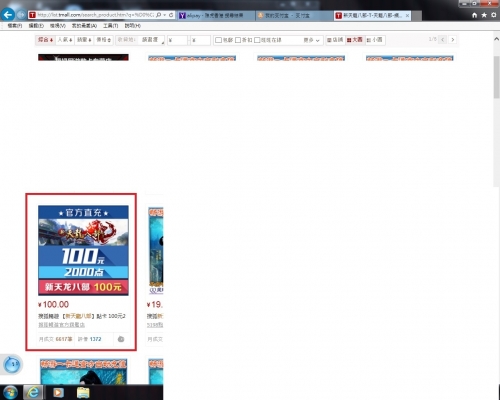Click the search magnifier in address bar
The image size is (500, 400).
(159, 15)
